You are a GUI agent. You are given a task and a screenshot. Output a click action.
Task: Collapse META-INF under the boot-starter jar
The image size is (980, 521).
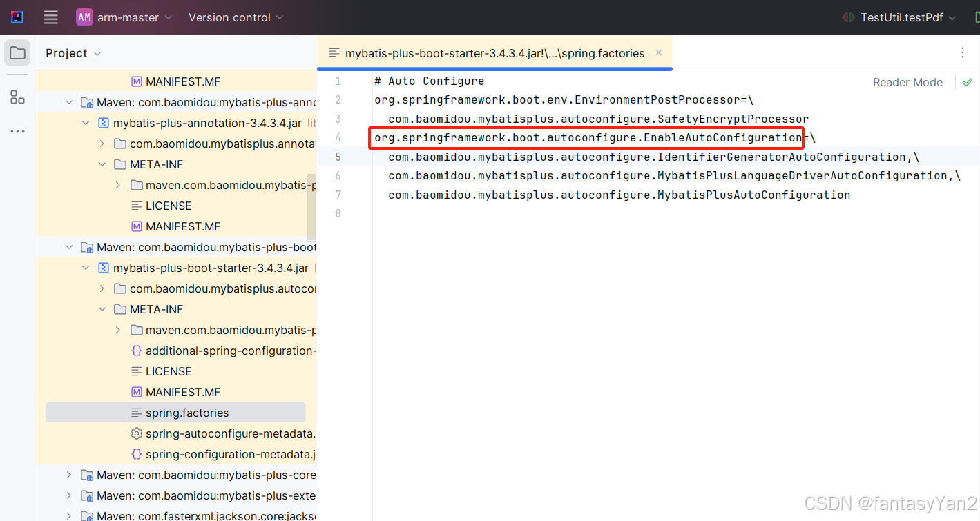[102, 309]
